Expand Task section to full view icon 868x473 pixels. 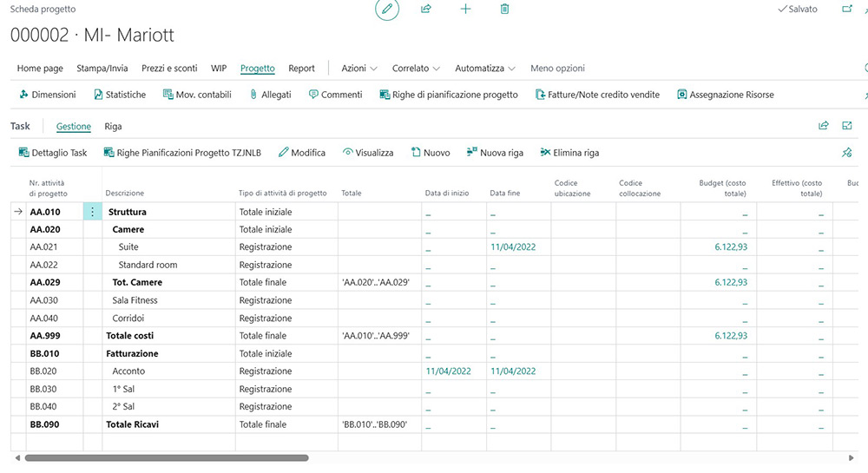pos(847,126)
